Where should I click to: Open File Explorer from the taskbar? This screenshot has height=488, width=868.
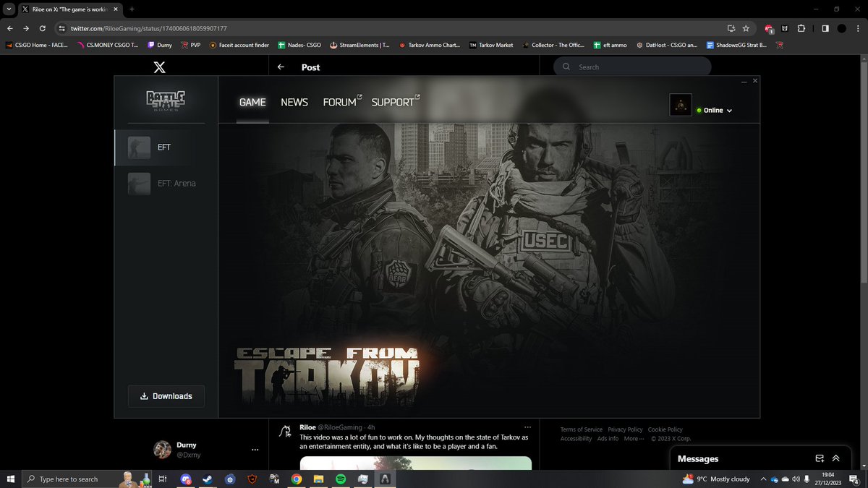tap(318, 479)
